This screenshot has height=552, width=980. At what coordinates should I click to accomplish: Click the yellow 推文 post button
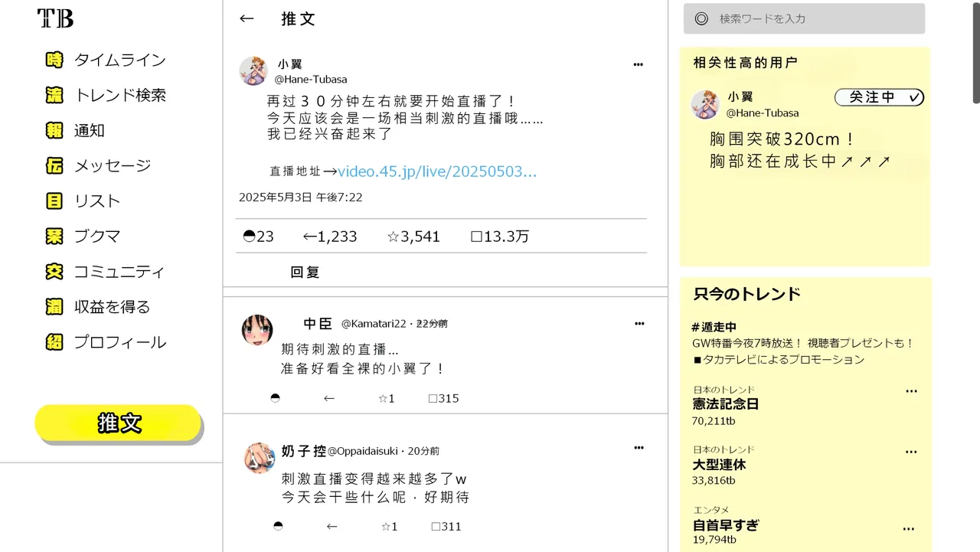[118, 423]
